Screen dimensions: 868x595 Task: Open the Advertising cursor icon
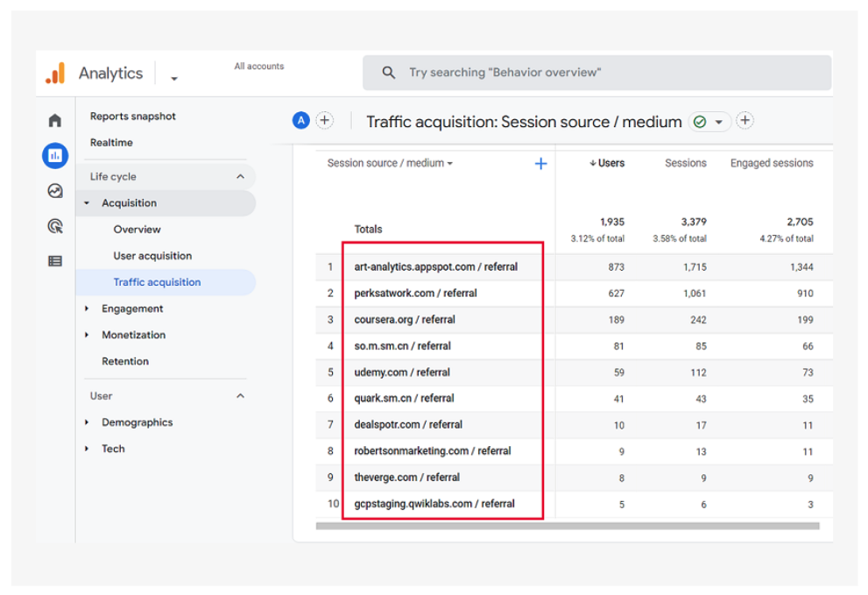tap(55, 226)
